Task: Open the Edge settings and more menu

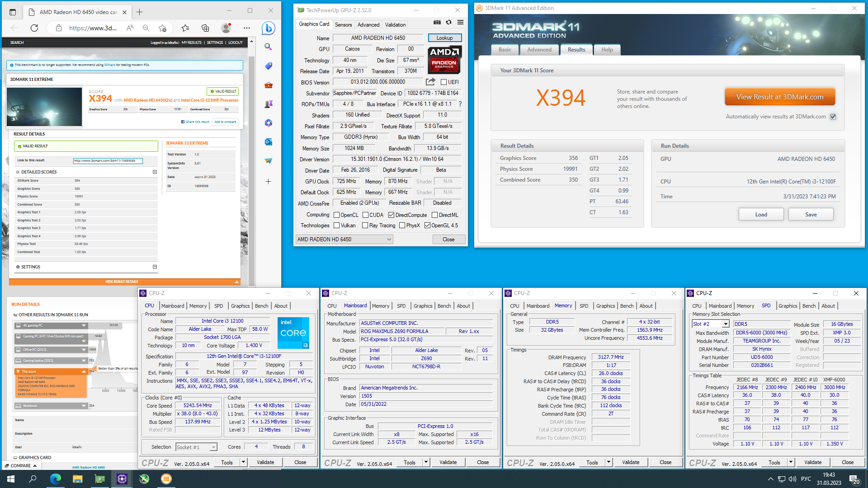Action: point(246,28)
